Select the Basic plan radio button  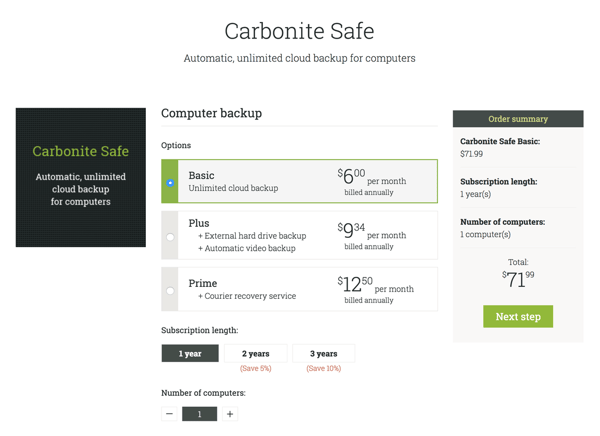click(x=170, y=183)
